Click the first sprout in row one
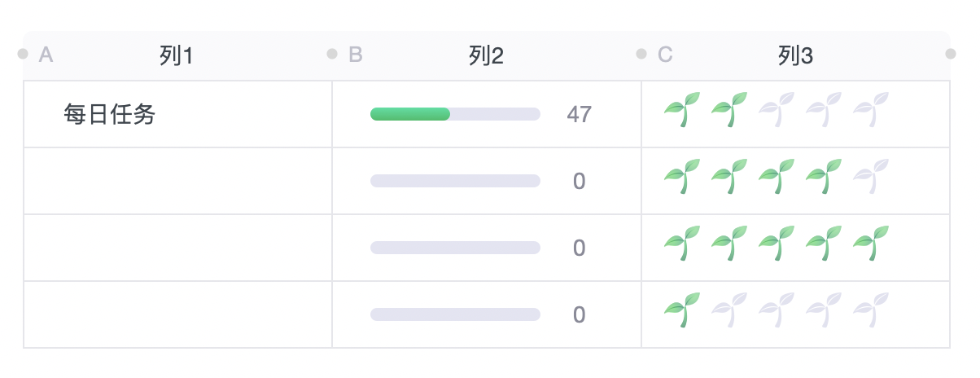980x378 pixels. pyautogui.click(x=682, y=110)
